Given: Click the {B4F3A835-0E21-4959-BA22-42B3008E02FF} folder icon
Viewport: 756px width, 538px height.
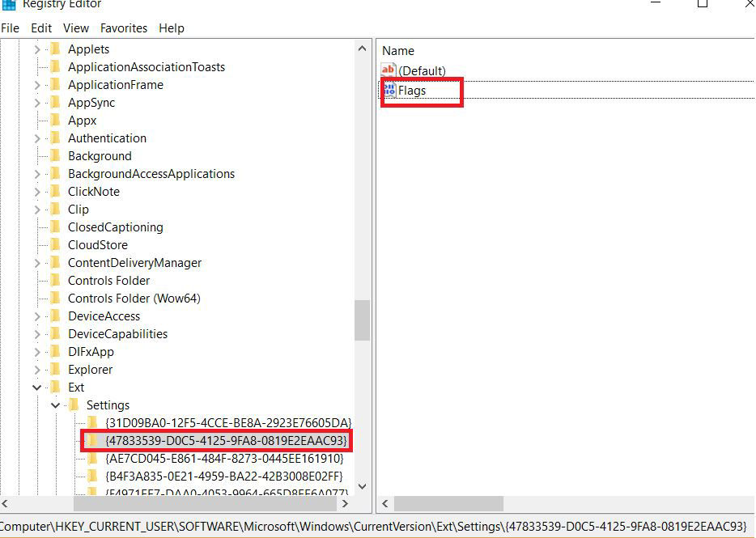Looking at the screenshot, I should coord(92,477).
